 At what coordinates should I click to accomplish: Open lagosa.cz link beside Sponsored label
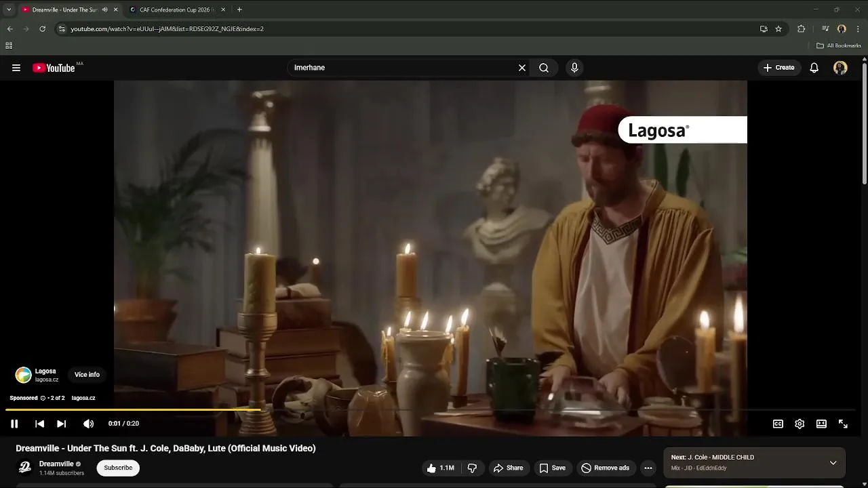coord(83,398)
